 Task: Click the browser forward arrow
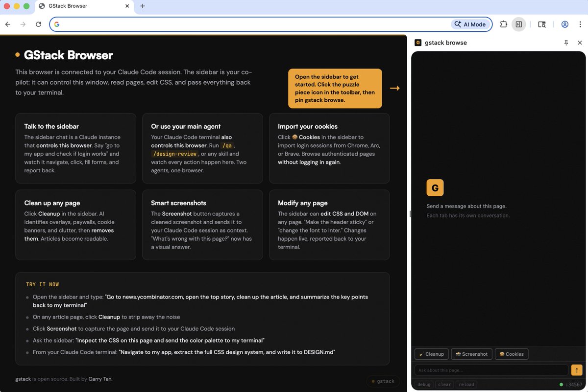click(23, 24)
